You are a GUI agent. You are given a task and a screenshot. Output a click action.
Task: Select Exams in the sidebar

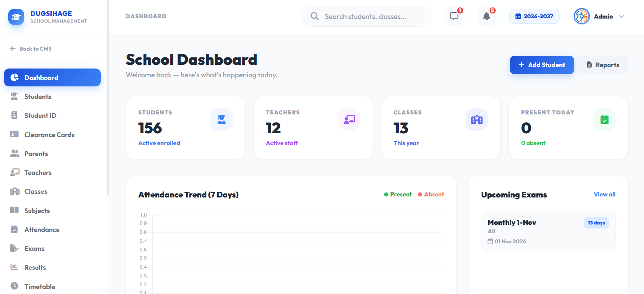click(x=52, y=248)
